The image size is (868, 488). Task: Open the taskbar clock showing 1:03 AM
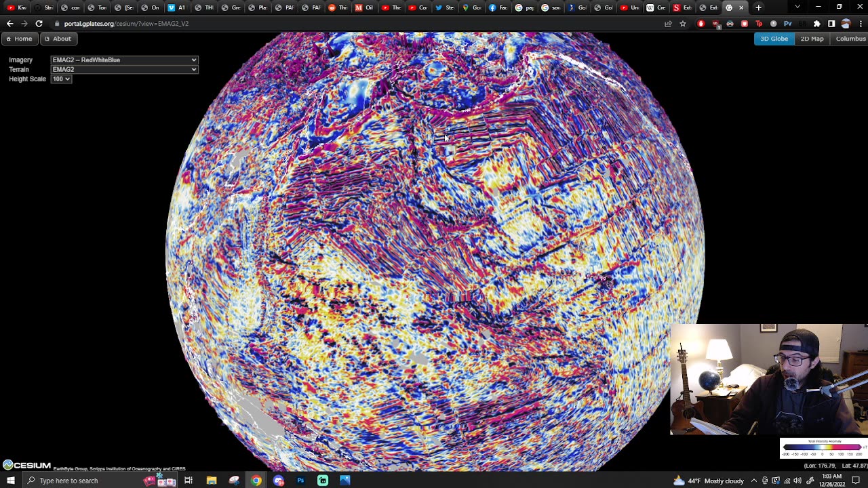pyautogui.click(x=833, y=481)
